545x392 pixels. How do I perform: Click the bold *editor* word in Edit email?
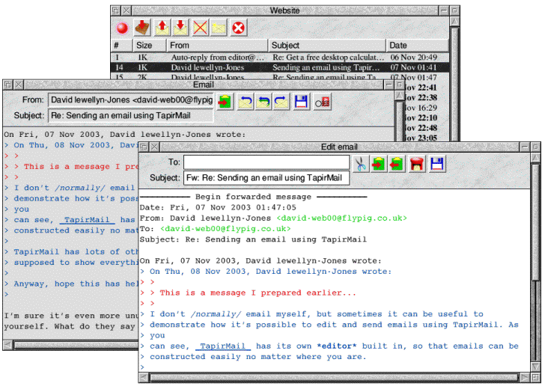pyautogui.click(x=337, y=346)
